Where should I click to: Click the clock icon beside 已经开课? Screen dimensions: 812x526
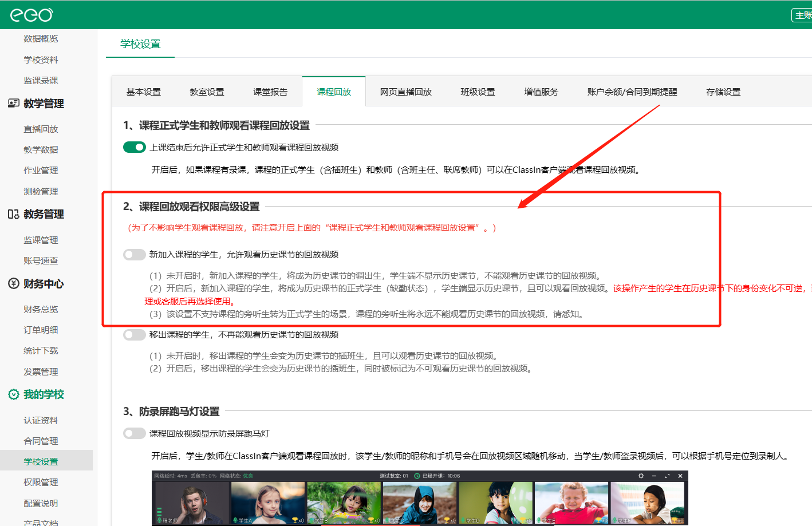(417, 476)
